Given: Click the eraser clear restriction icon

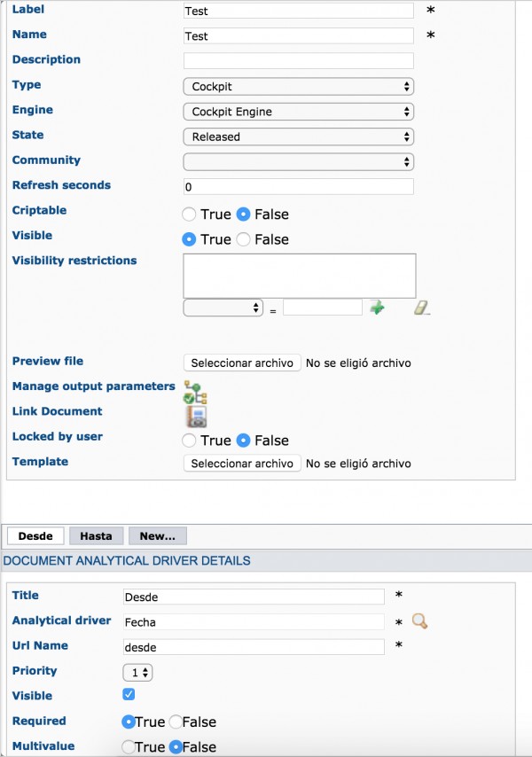Looking at the screenshot, I should point(422,308).
